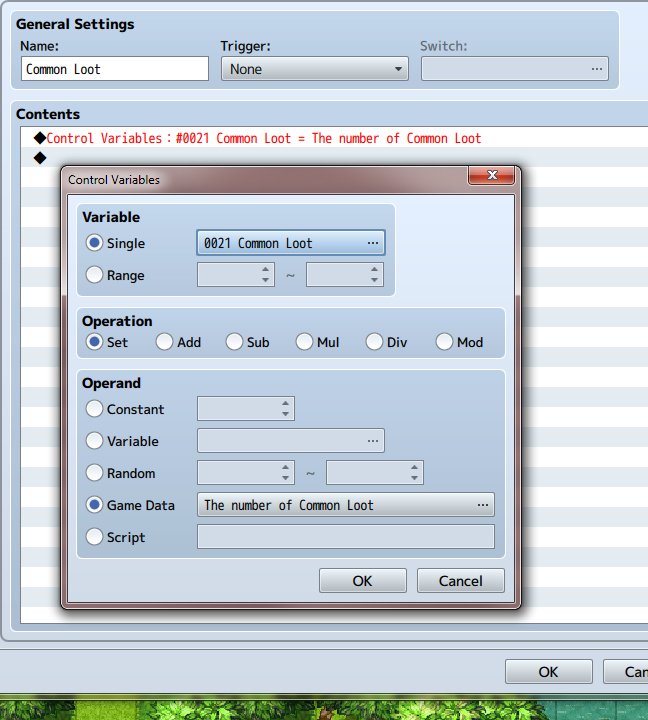Click the Script operand text field
This screenshot has width=648, height=720.
pyautogui.click(x=346, y=537)
